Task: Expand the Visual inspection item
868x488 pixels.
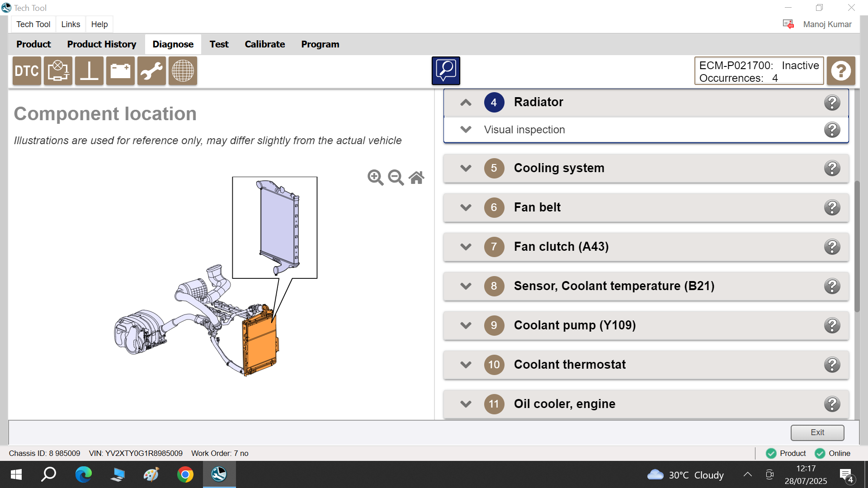Action: (x=466, y=130)
